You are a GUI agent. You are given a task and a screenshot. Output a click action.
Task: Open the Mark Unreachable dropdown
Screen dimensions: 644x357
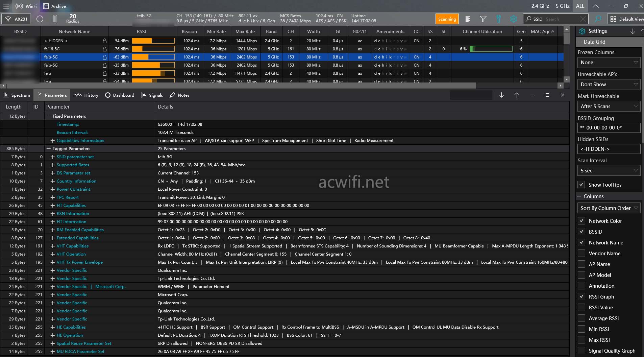coord(609,106)
